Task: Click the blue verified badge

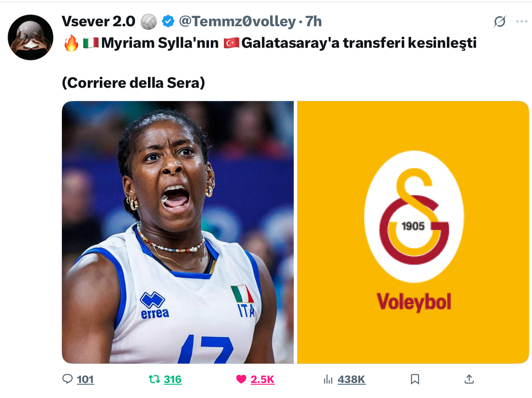Action: [x=168, y=21]
